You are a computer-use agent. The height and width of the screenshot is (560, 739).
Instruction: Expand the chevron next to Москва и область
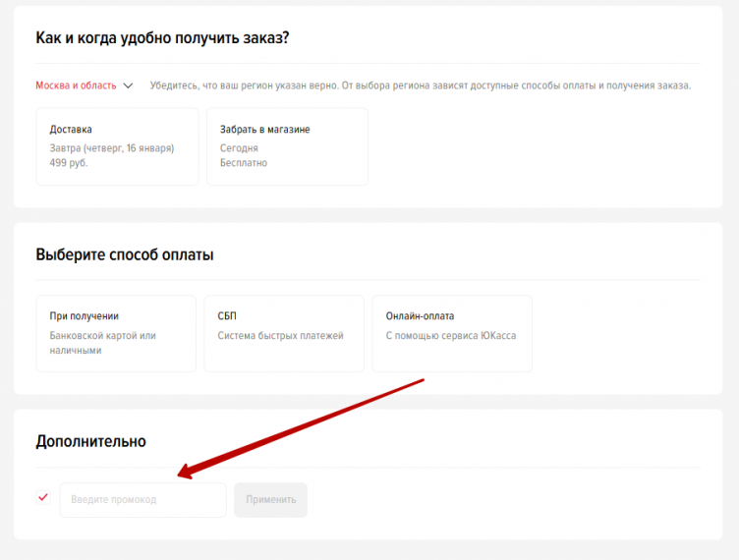128,85
